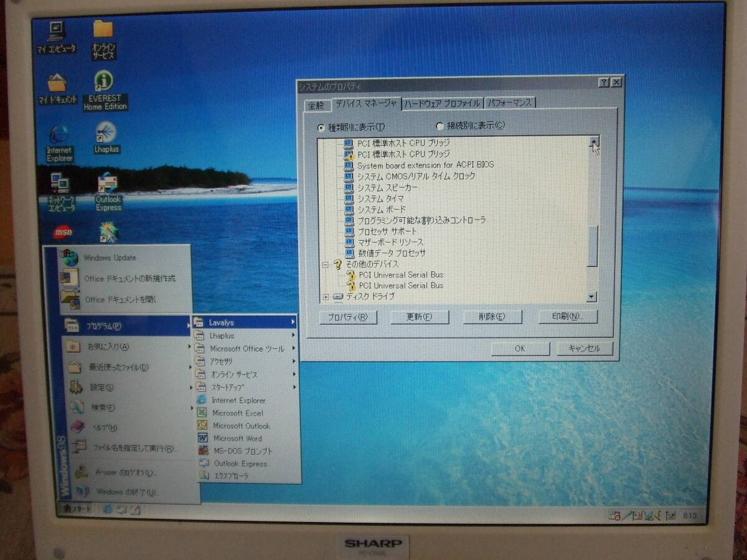Launch Microsoft Word from Programs menu

point(237,439)
